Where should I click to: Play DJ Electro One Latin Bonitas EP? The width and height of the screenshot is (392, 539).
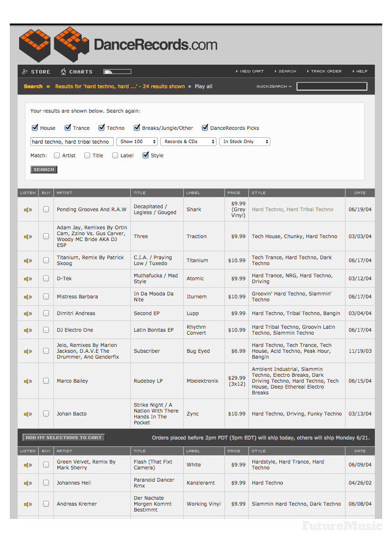(28, 330)
